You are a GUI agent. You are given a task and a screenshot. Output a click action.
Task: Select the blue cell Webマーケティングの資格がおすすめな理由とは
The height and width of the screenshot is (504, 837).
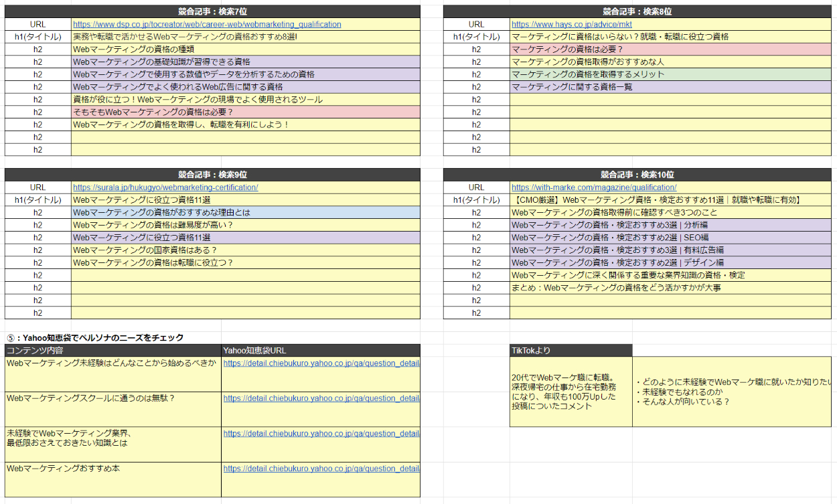click(161, 212)
